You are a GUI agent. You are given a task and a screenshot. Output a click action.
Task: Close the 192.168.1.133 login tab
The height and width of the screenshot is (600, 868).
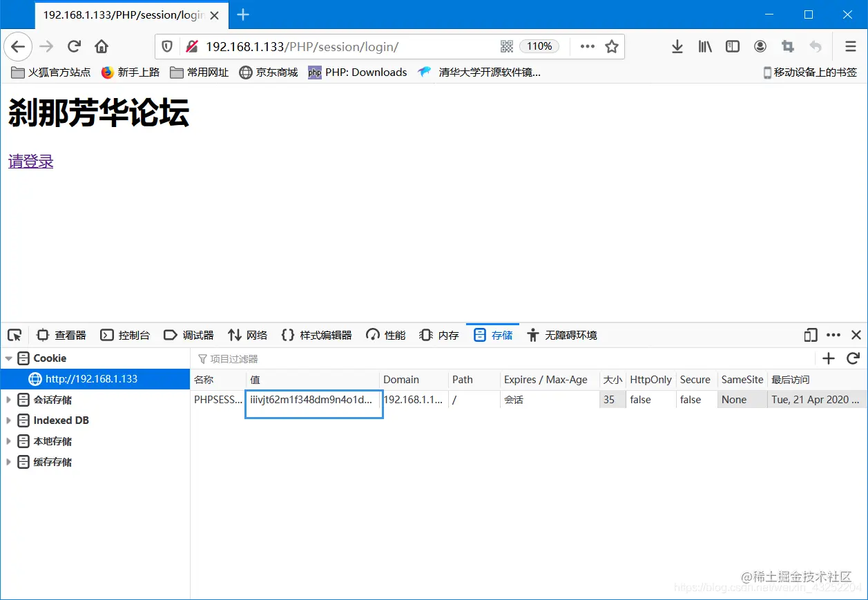tap(215, 14)
